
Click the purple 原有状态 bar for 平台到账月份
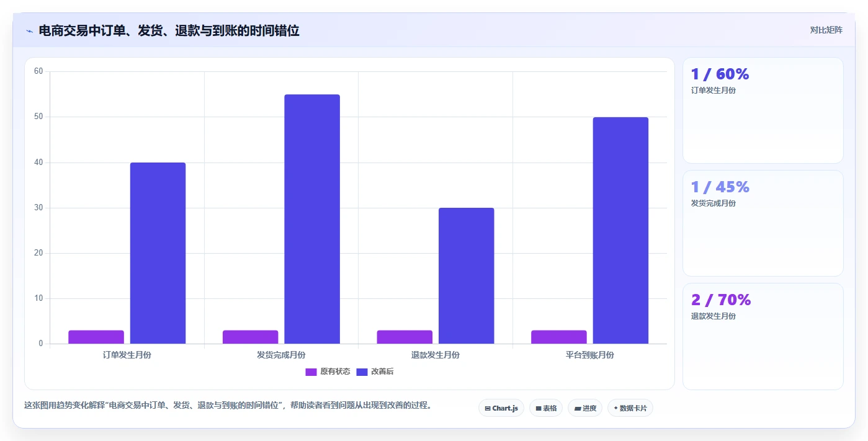[x=559, y=337]
